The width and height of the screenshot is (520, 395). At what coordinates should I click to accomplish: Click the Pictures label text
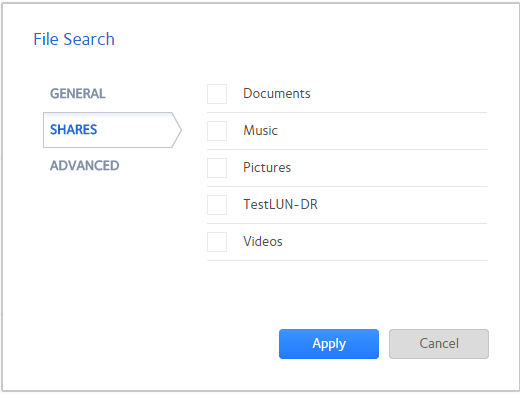pos(267,168)
